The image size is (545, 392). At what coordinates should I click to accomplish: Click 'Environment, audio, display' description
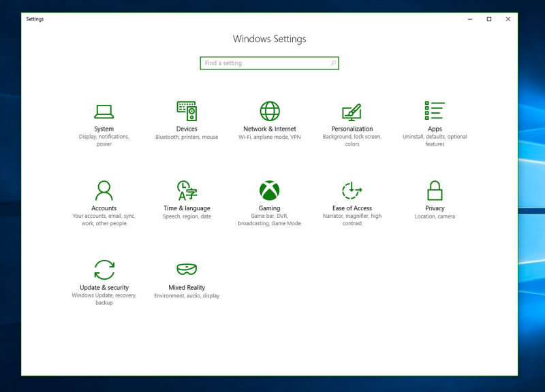click(x=187, y=296)
